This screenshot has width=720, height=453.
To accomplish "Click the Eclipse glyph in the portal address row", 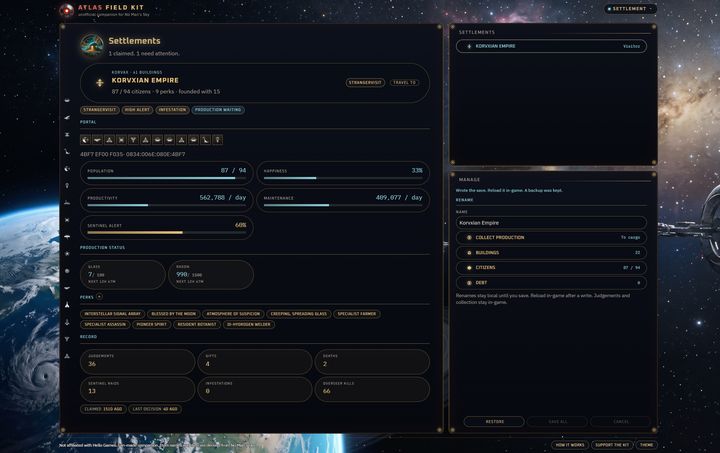I will point(85,140).
